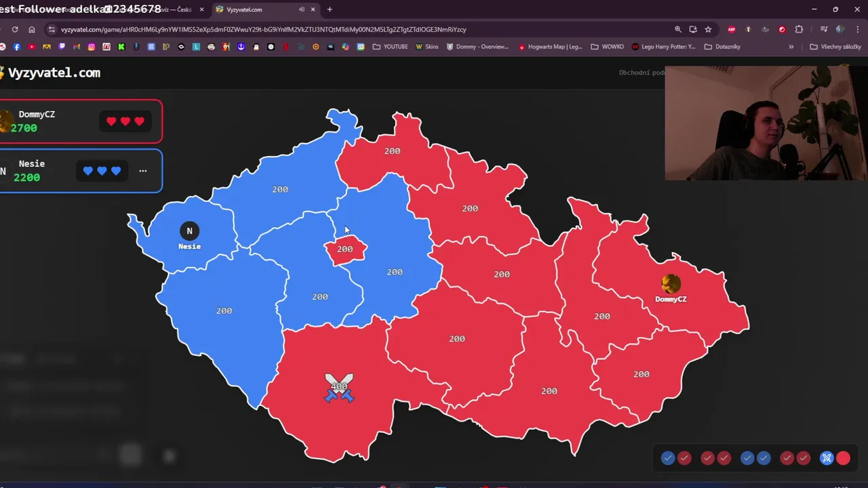The width and height of the screenshot is (868, 488).
Task: Open the green Kick bookmark icon
Action: [x=121, y=47]
